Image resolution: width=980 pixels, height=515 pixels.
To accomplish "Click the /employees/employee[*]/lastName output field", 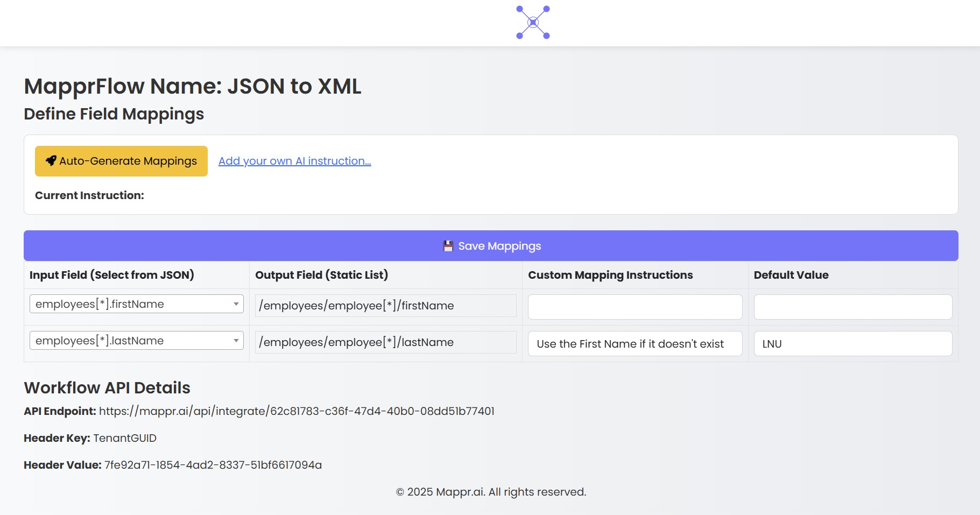I will pos(385,342).
